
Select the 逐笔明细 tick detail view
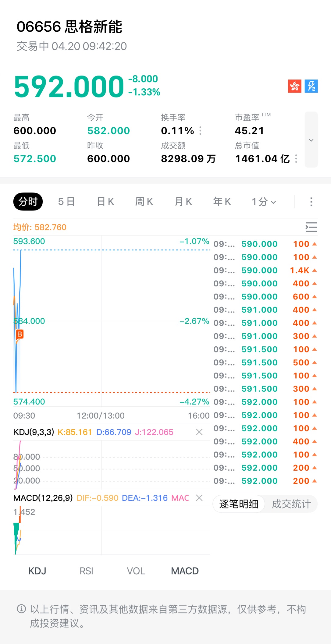coord(239,504)
